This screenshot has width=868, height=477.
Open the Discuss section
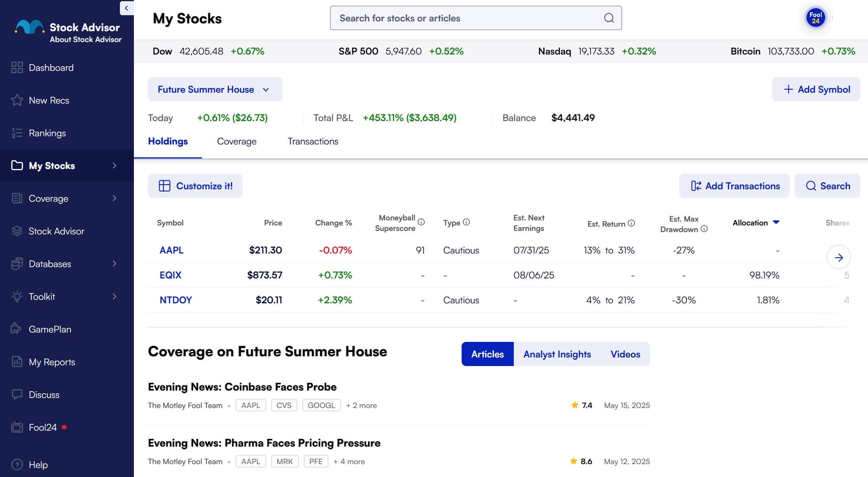44,394
